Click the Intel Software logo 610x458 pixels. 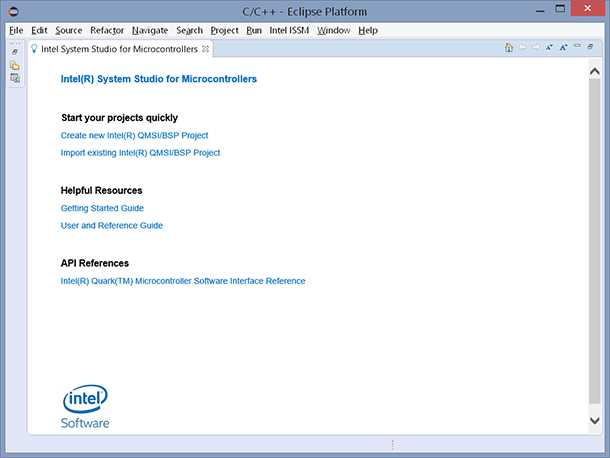coord(85,407)
